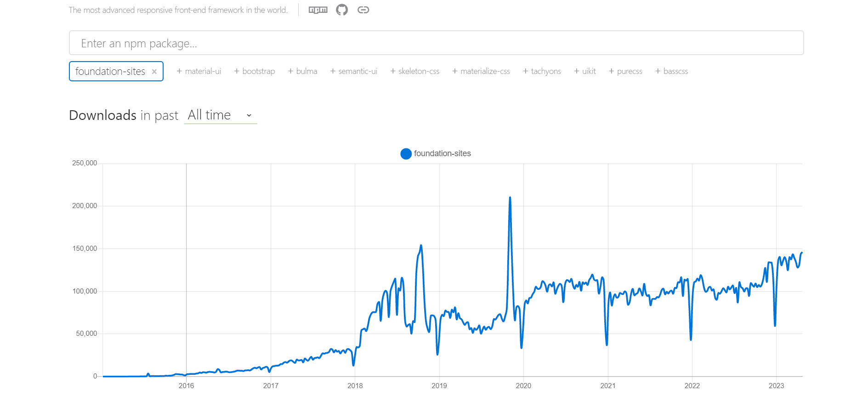This screenshot has width=868, height=401.
Task: Click the 200,000 y-axis label
Action: [85, 206]
